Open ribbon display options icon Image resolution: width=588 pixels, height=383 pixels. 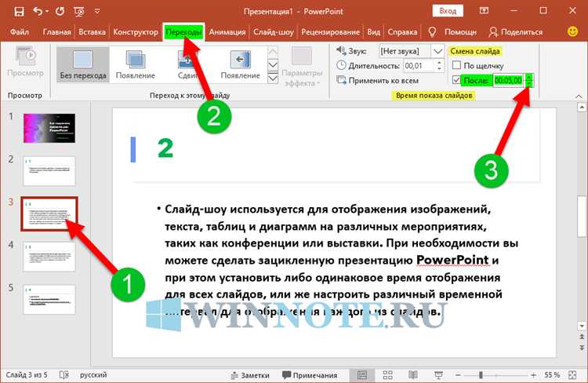(x=485, y=11)
